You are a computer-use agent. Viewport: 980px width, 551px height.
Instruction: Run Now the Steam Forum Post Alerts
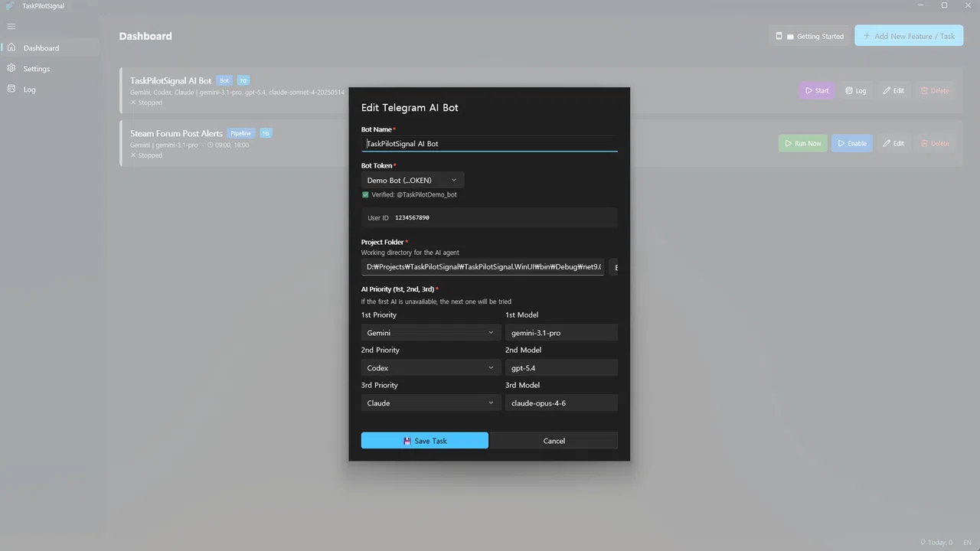tap(802, 143)
